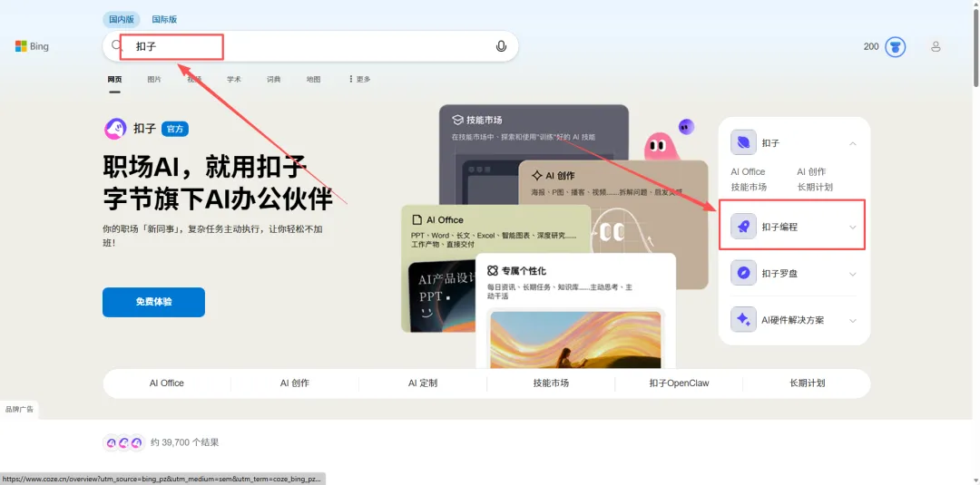This screenshot has height=485, width=980.
Task: Open 技能市场 under 扣子 side panel
Action: tap(749, 187)
